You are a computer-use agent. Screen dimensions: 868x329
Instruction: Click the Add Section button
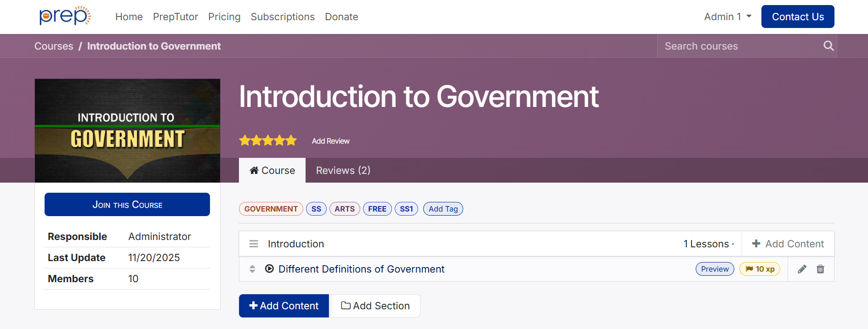click(x=375, y=306)
